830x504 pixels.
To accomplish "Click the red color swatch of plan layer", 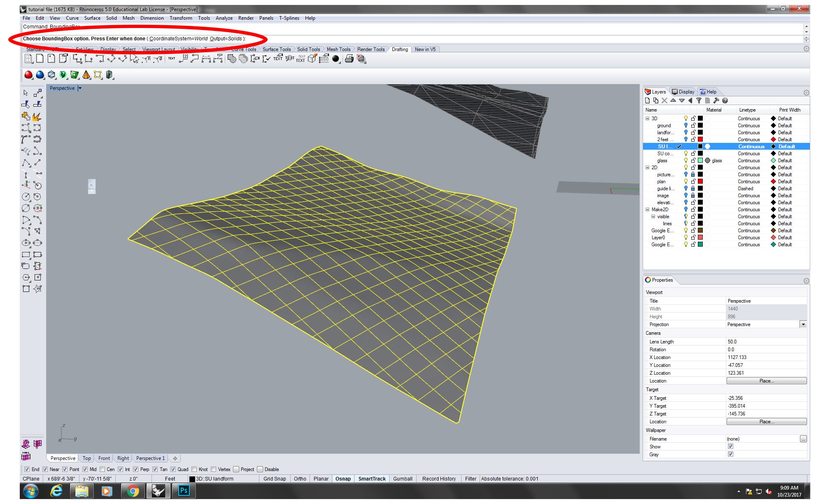I will (700, 182).
